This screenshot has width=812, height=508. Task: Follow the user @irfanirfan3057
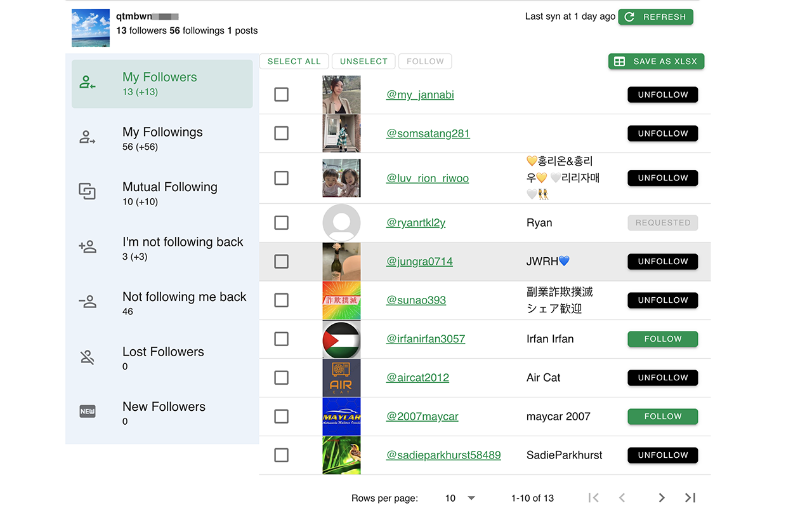662,339
